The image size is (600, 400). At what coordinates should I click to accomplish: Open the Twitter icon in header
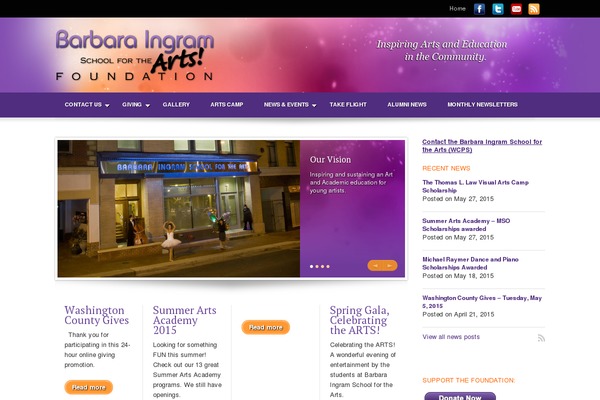coord(497,9)
